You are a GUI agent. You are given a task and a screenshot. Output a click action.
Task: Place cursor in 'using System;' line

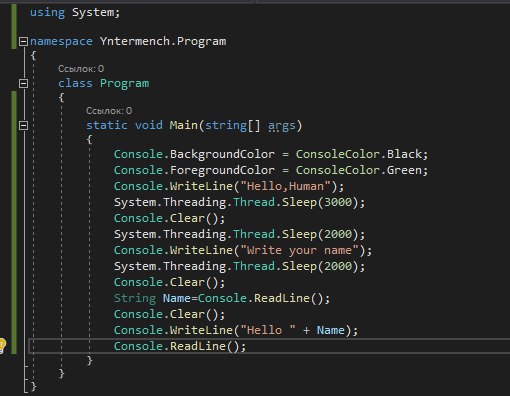click(x=75, y=13)
